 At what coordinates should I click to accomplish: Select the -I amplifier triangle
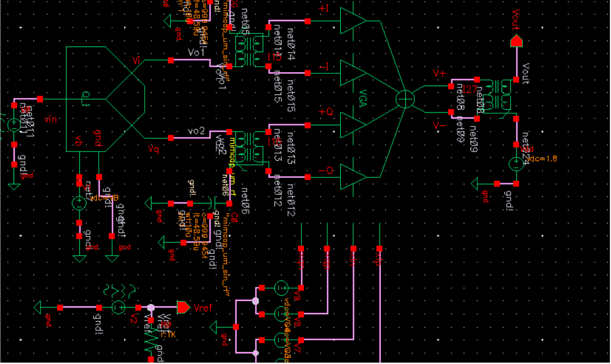(x=353, y=73)
